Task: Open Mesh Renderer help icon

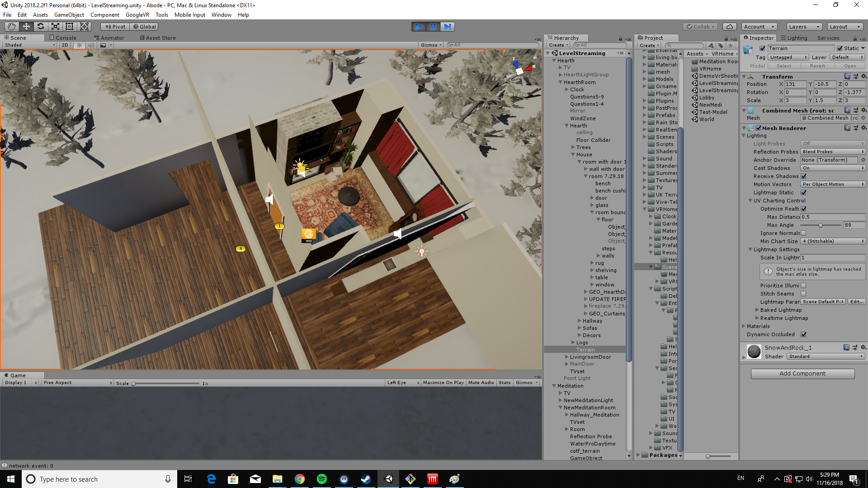Action: point(847,128)
